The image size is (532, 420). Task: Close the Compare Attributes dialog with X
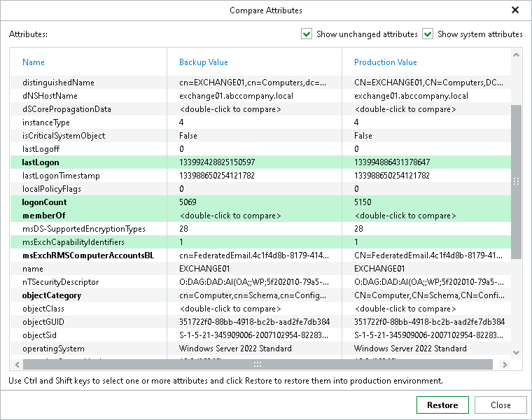515,10
